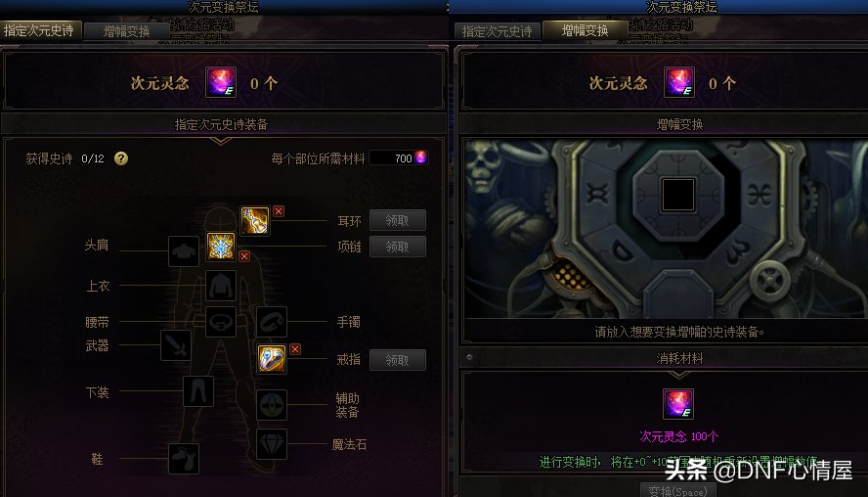The width and height of the screenshot is (868, 497).
Task: Click the 头肩 shoulder slot icon
Action: (x=184, y=251)
